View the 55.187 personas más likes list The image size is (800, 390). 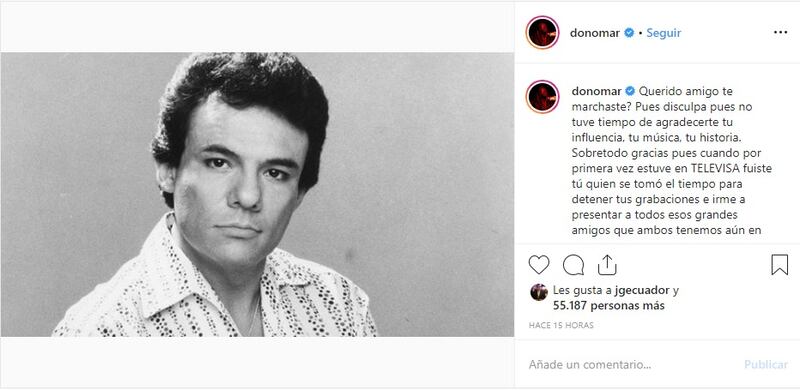pyautogui.click(x=609, y=306)
